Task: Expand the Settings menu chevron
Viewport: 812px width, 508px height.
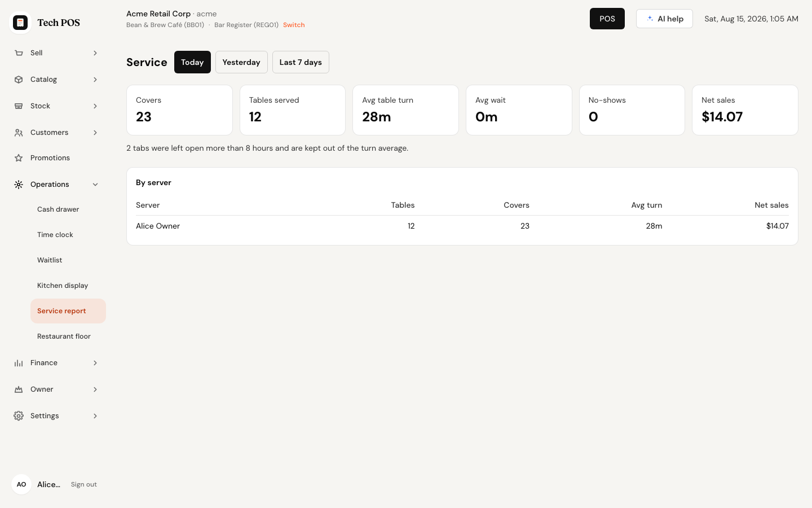Action: (95, 416)
